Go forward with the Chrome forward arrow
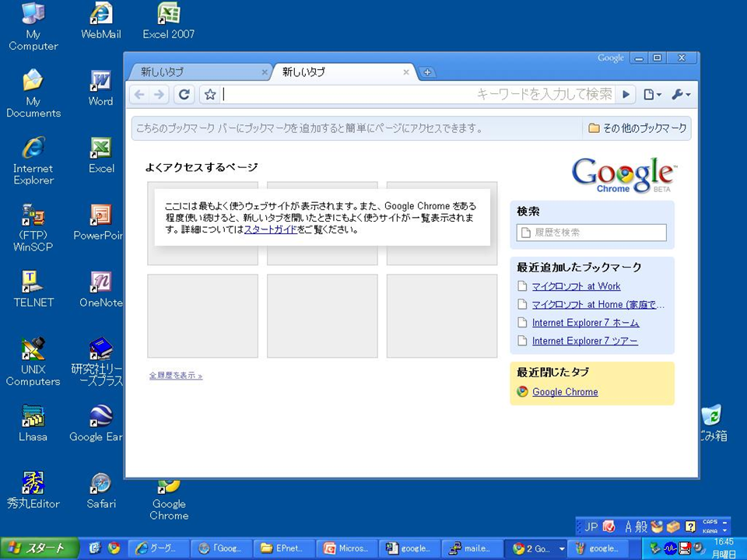This screenshot has width=747, height=560. [159, 95]
